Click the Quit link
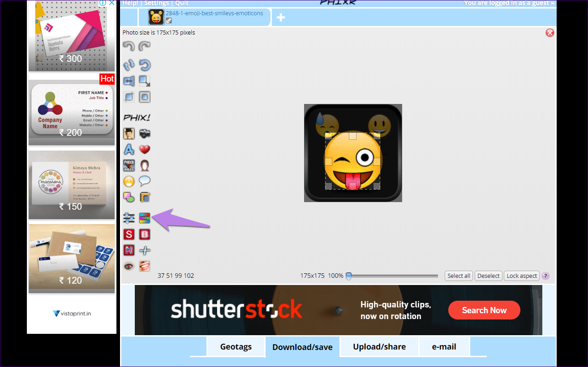Image resolution: width=588 pixels, height=367 pixels. pyautogui.click(x=182, y=3)
